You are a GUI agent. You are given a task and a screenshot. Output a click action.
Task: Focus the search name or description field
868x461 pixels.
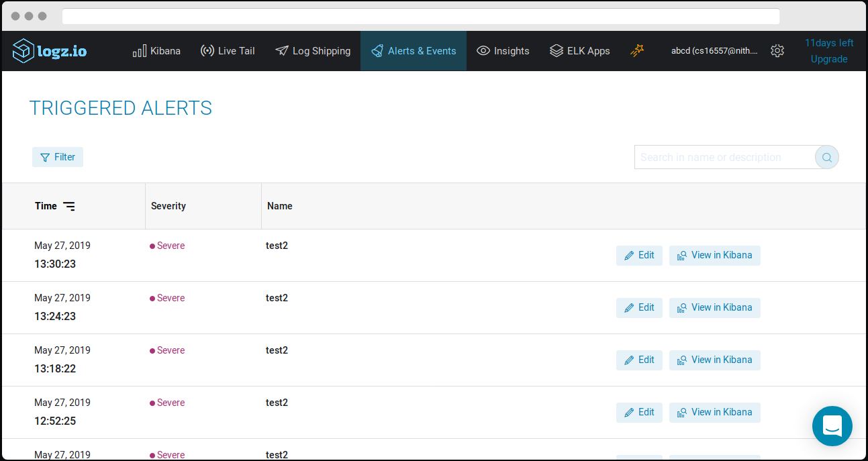(724, 157)
